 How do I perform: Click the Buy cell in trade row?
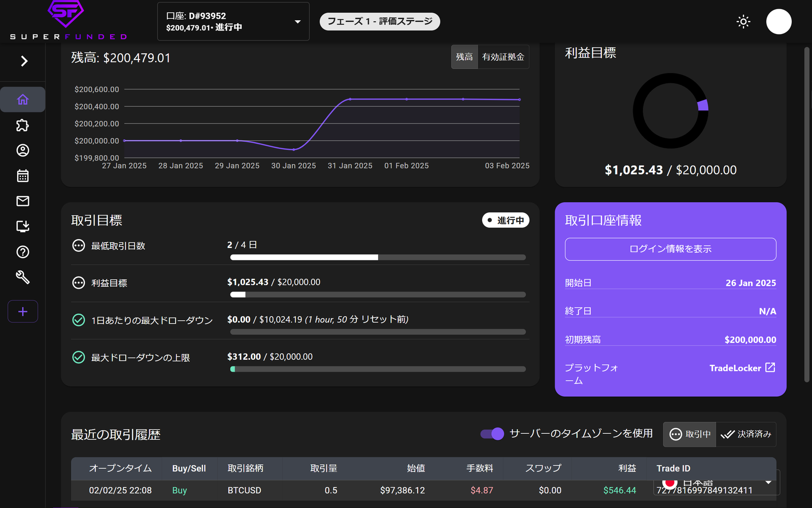(x=180, y=490)
